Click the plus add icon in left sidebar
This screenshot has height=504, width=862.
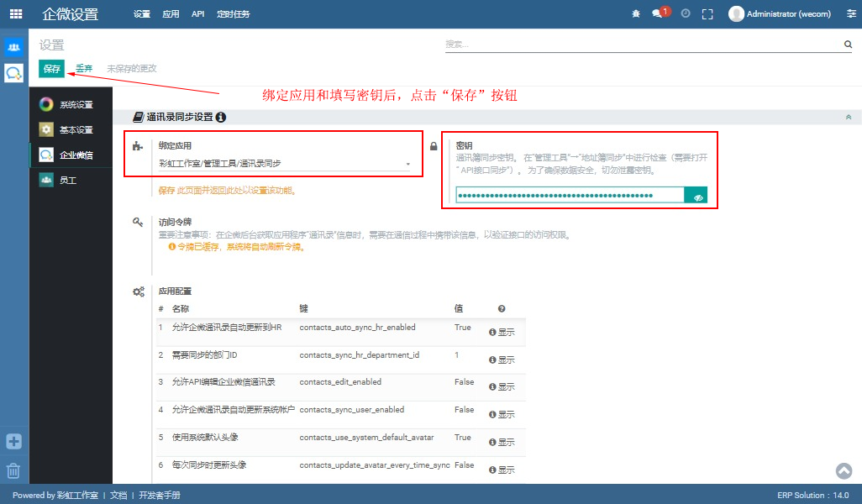(13, 441)
